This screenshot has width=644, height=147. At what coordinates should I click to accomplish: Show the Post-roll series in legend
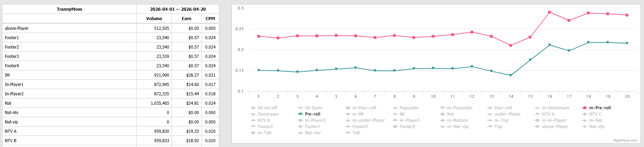click(x=503, y=108)
